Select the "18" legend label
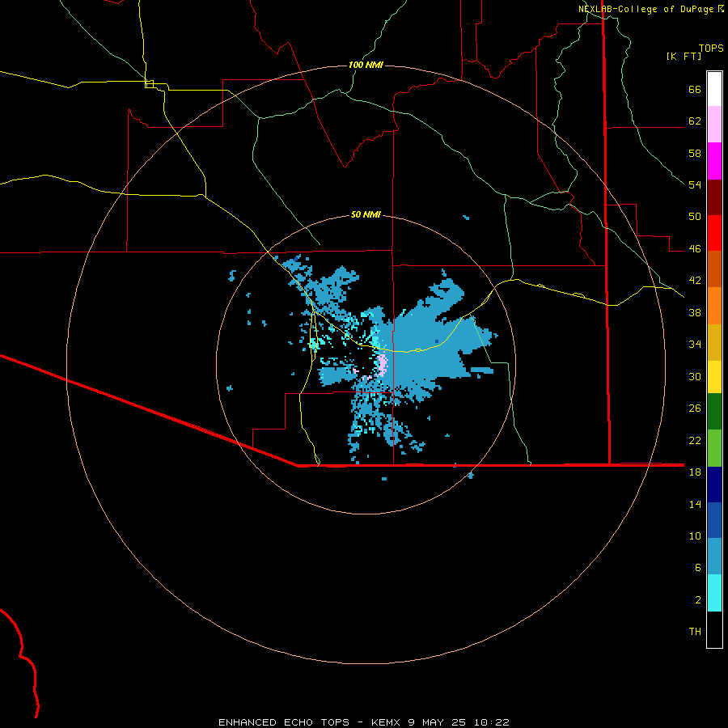 [x=695, y=472]
